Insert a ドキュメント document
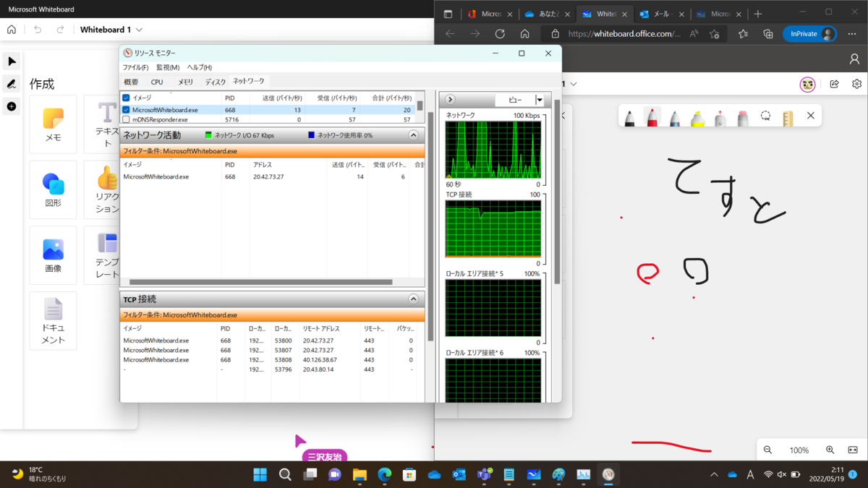The image size is (868, 488). pyautogui.click(x=53, y=321)
